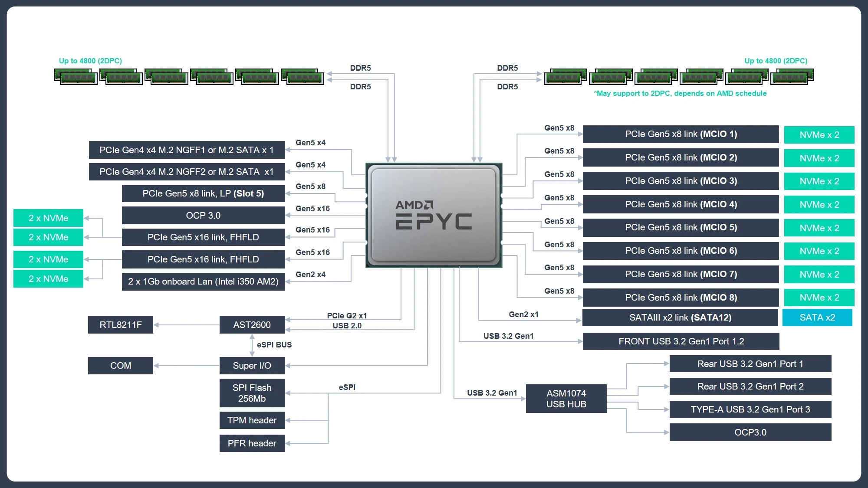
Task: Select the RTL8211F block
Action: [121, 325]
